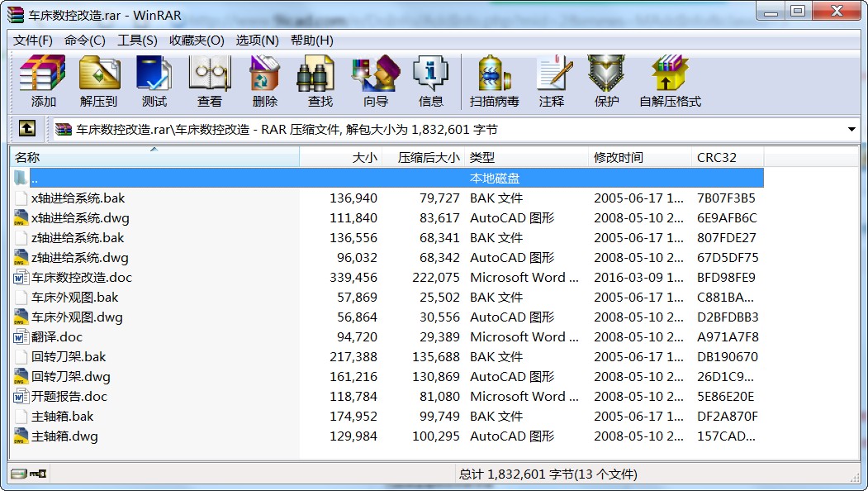Open the 注释 (Comment) tool
Screen dimensions: 868x491
pyautogui.click(x=552, y=81)
